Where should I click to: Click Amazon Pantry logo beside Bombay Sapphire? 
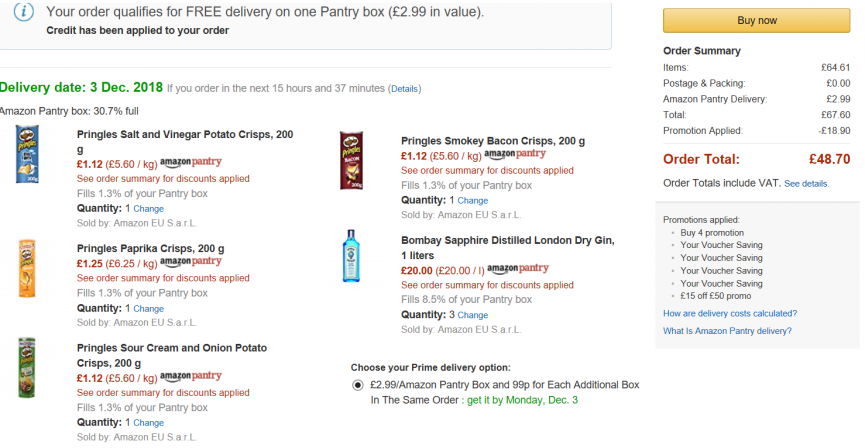(517, 269)
